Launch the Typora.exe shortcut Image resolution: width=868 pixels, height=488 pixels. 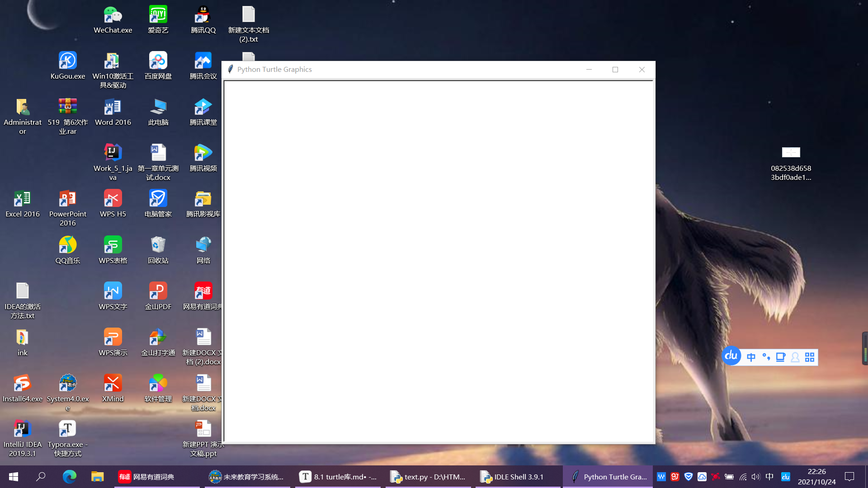(67, 439)
